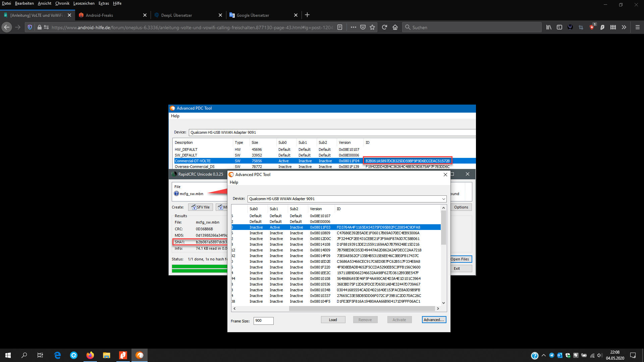Click the Remove button in PDC Tool

click(365, 320)
